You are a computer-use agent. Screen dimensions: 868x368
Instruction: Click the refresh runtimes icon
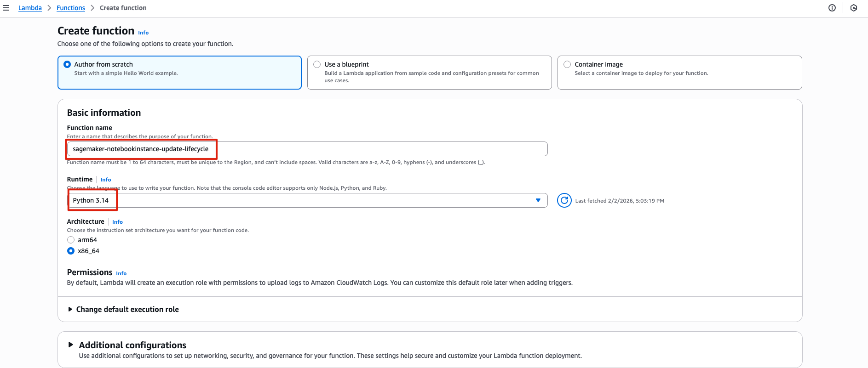564,200
